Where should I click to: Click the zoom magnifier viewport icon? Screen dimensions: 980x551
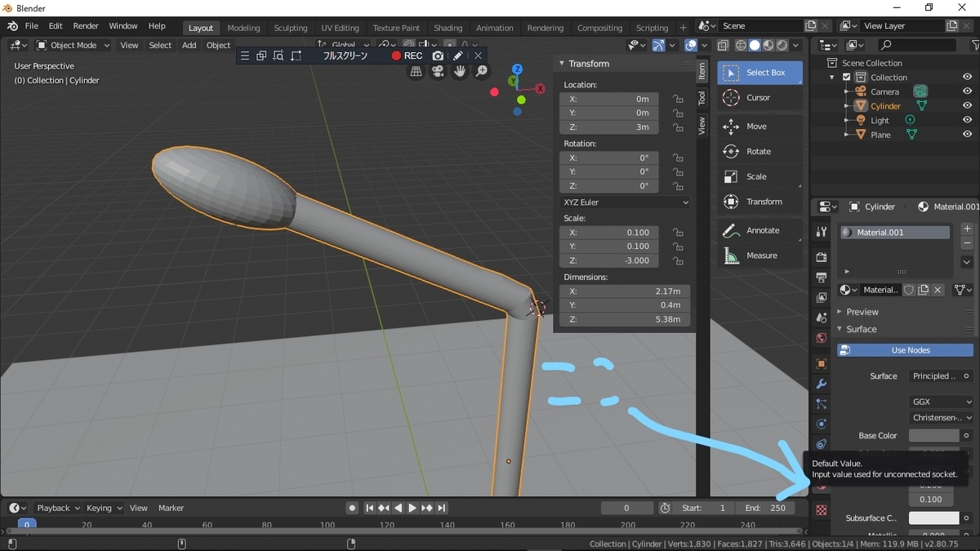point(482,72)
